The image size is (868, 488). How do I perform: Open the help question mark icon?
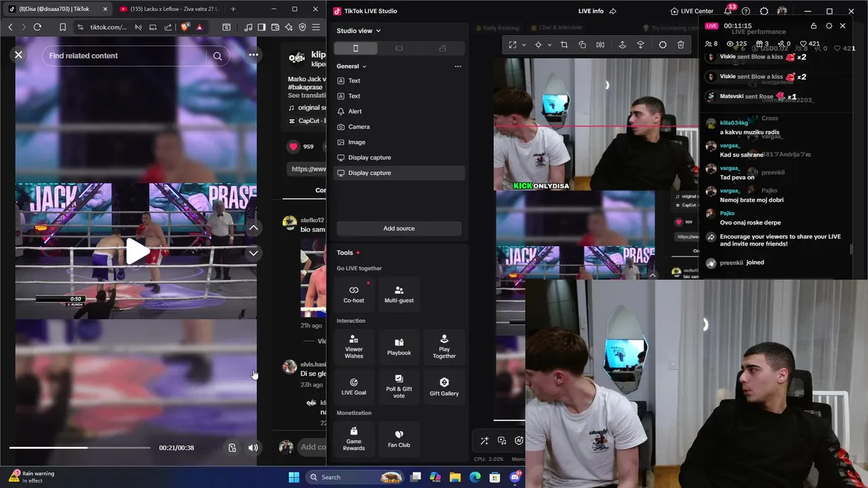(x=746, y=11)
